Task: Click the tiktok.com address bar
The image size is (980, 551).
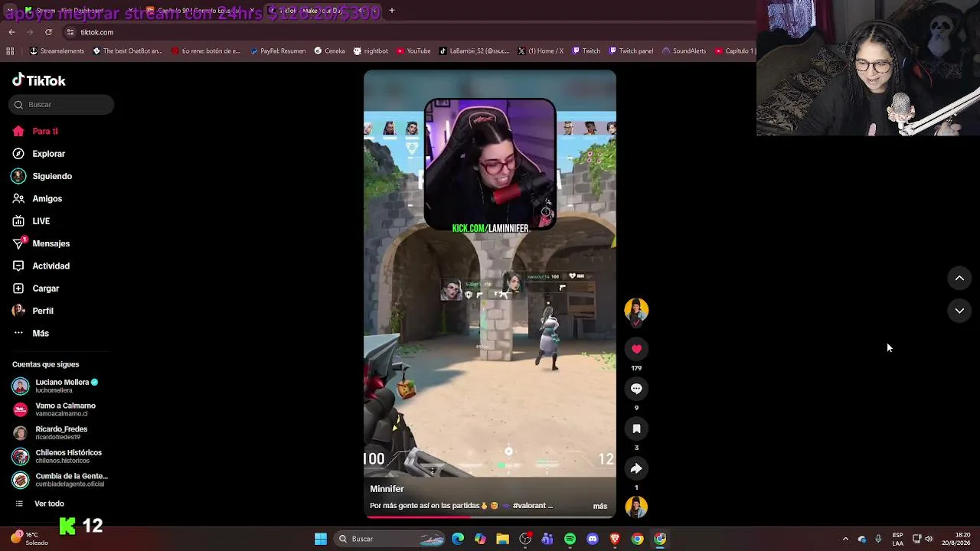Action: coord(406,32)
